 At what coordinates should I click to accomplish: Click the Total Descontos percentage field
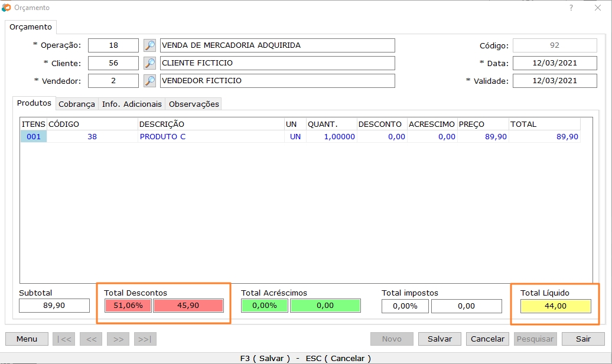128,306
